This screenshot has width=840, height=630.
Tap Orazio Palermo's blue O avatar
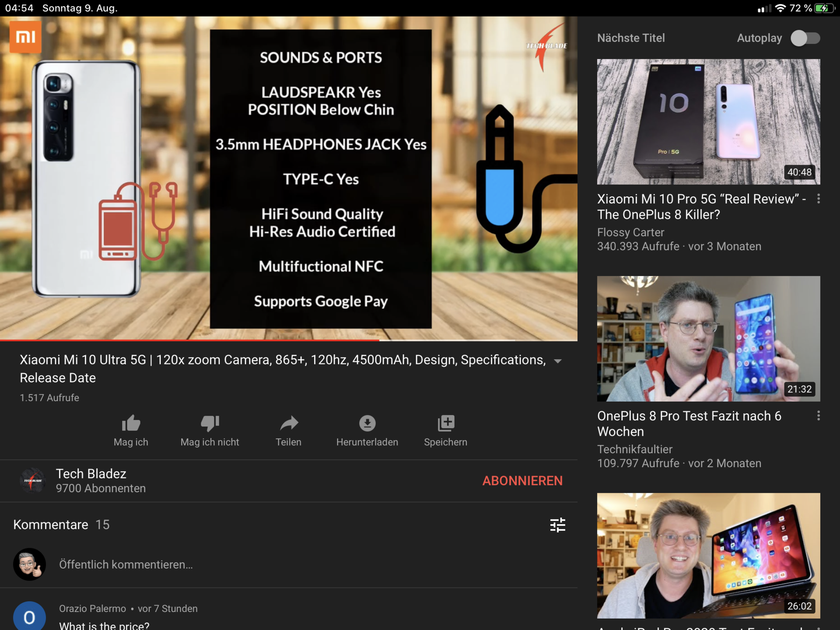29,616
